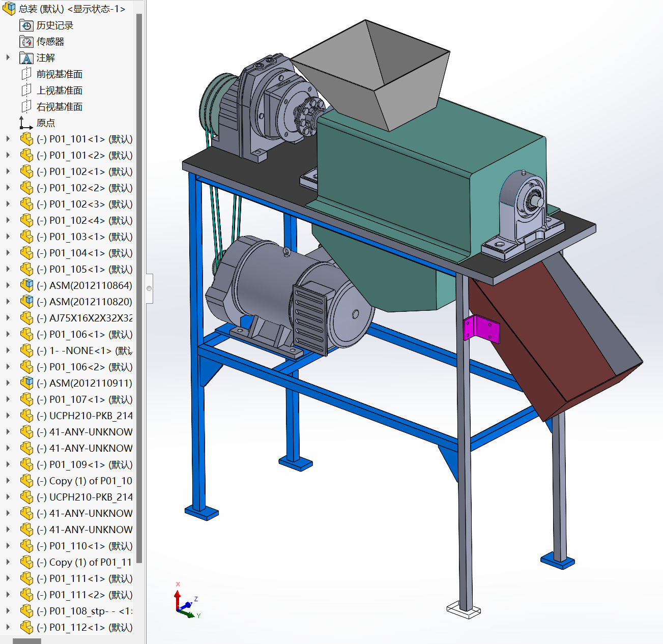Click the magenta bracket in the model
Screen dimensions: 663x644
(481, 328)
